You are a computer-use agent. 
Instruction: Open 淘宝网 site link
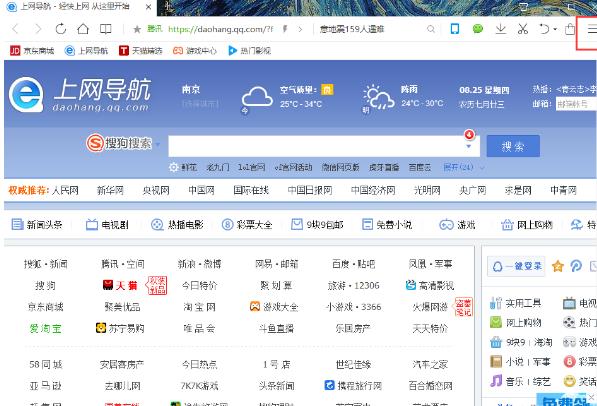(x=199, y=307)
